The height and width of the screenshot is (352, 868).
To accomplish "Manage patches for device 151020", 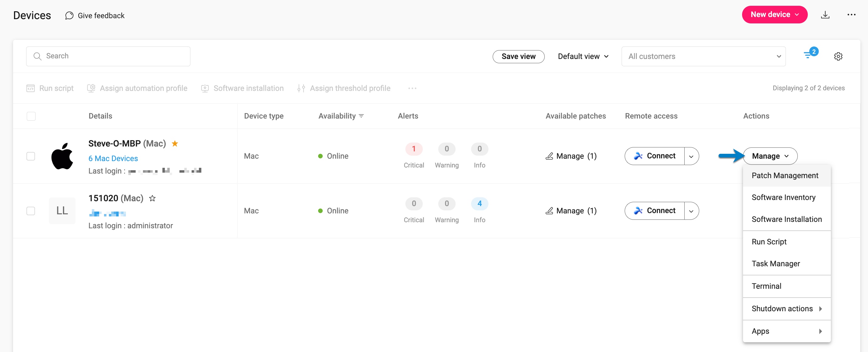I will click(571, 211).
